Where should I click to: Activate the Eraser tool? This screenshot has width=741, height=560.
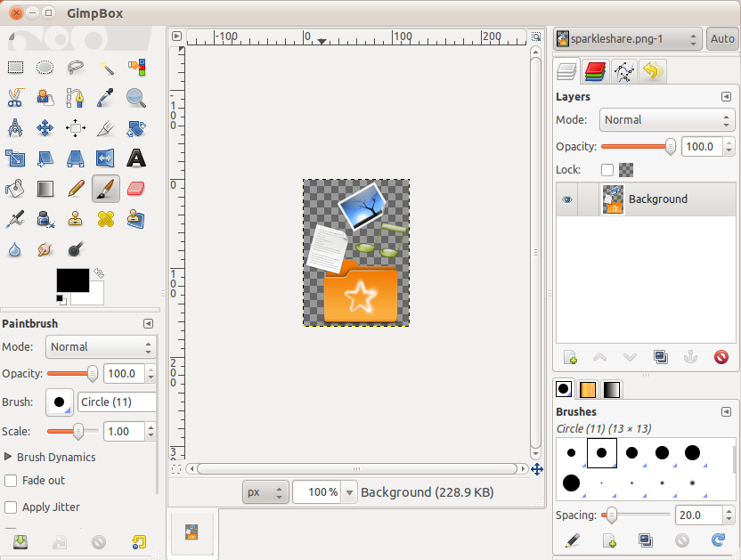tap(135, 188)
